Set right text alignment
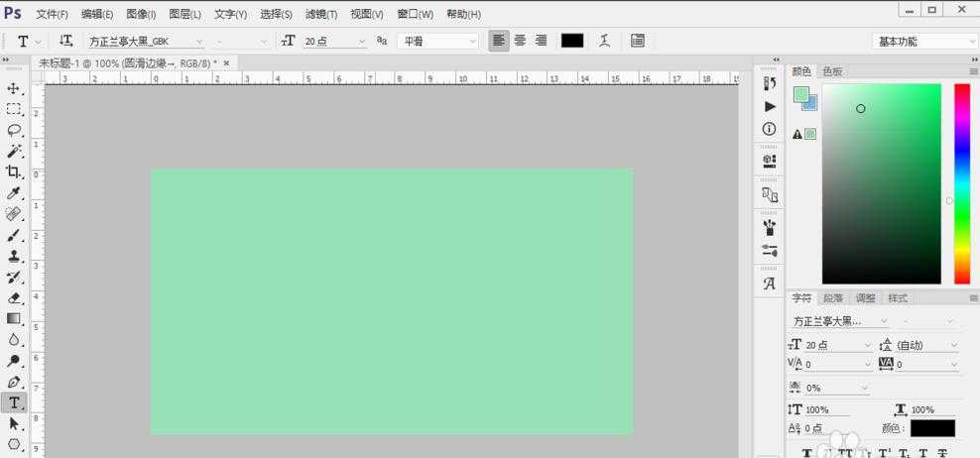The height and width of the screenshot is (458, 980). pos(542,41)
